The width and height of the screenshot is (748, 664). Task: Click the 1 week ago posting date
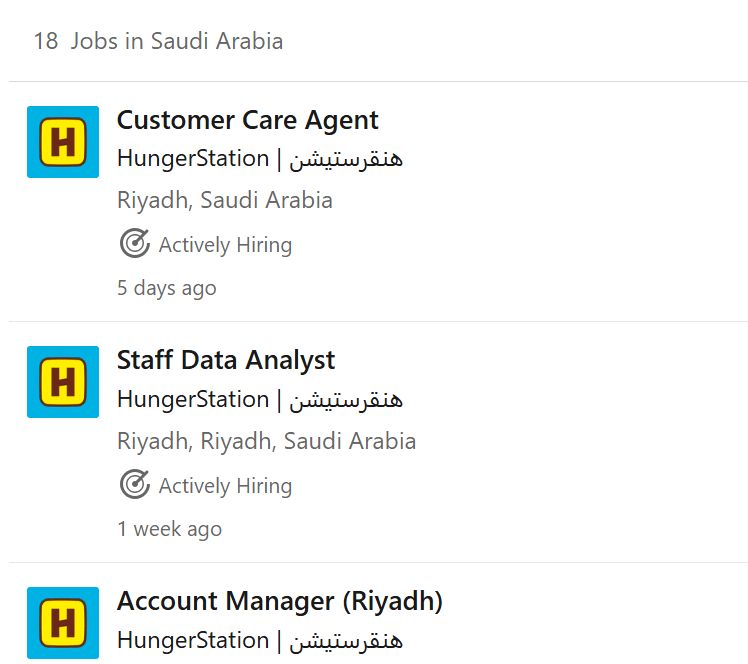(x=169, y=529)
